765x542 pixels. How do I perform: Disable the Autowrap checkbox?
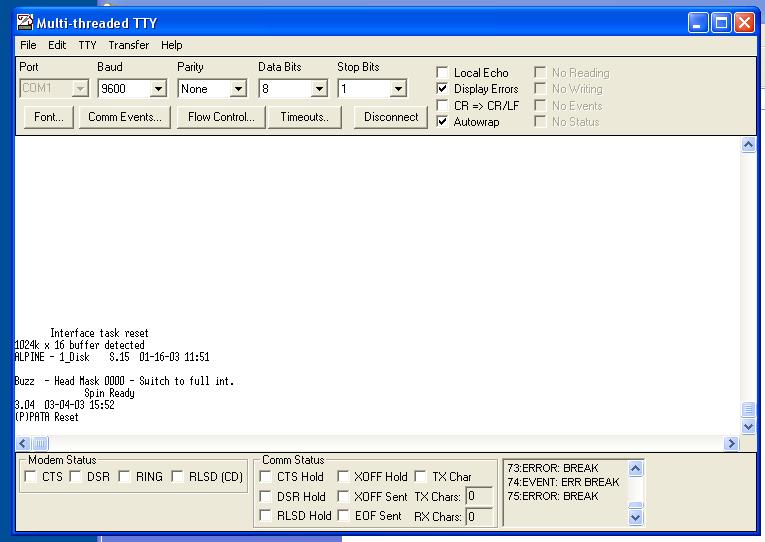point(443,122)
